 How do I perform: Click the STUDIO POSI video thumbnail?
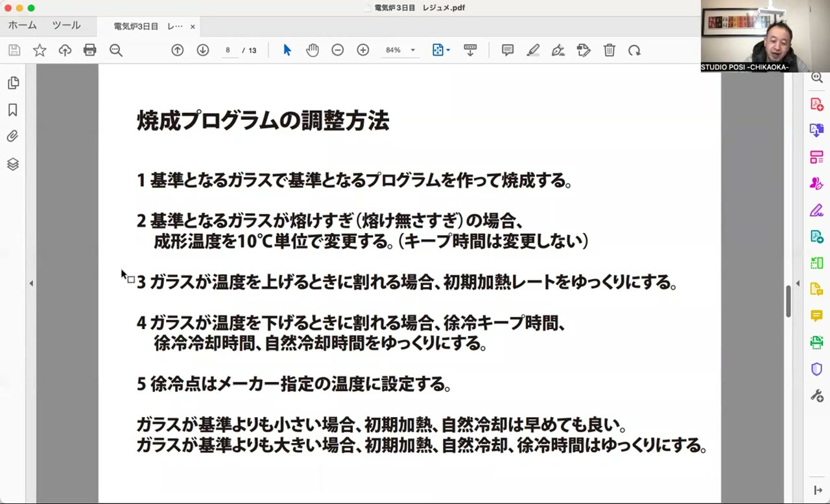765,36
